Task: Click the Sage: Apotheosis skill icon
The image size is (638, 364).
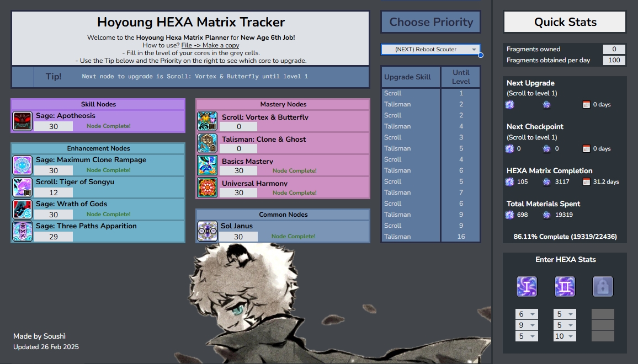Action: 23,121
